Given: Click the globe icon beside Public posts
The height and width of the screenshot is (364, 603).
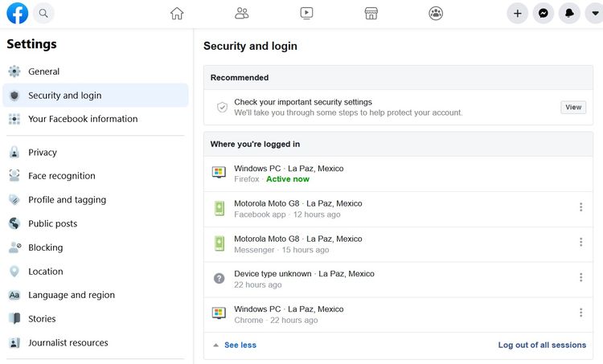Looking at the screenshot, I should [x=14, y=223].
